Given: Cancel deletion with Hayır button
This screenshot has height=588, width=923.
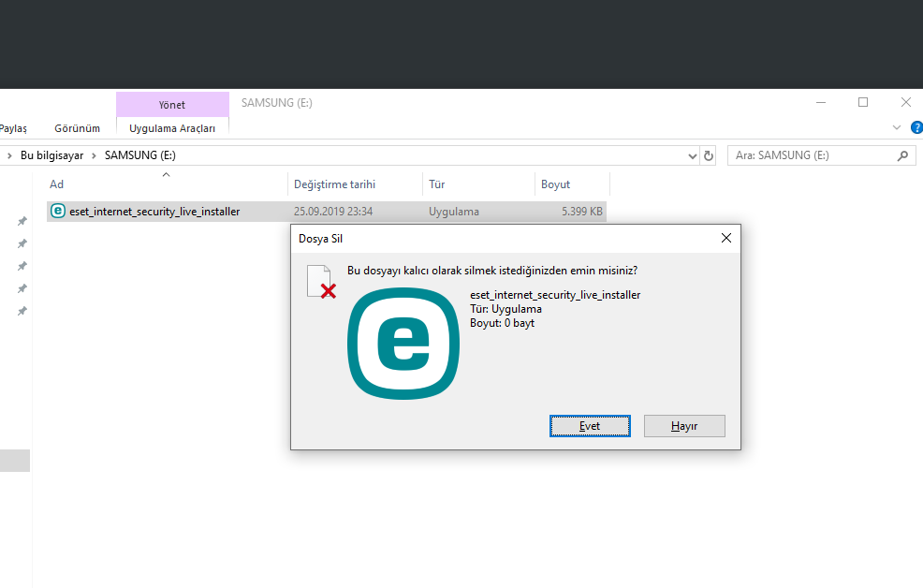Looking at the screenshot, I should point(684,426).
